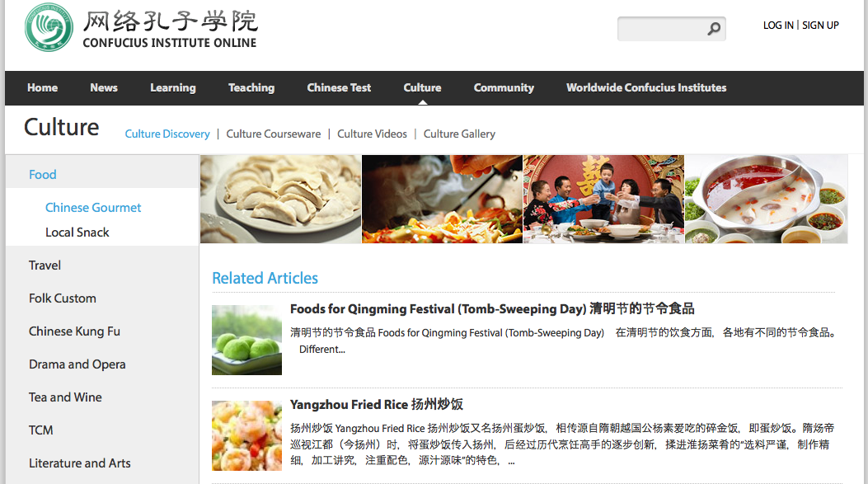
Task: Open the green Qingming dumplings thumbnail
Action: 247,340
